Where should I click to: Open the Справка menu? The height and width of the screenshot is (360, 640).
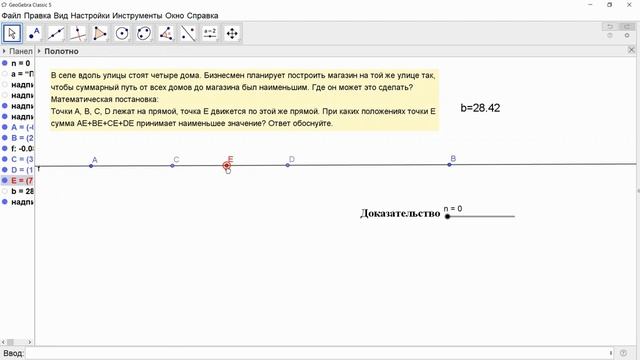click(202, 16)
